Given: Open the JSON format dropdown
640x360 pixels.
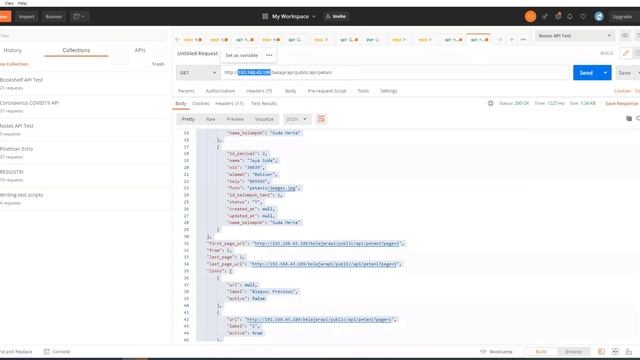Looking at the screenshot, I should click(x=296, y=119).
